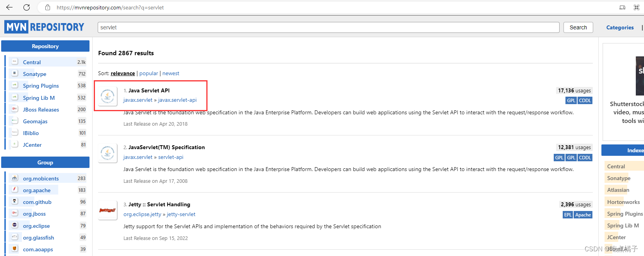Open the javax.servlet-api artifact link
The height and width of the screenshot is (256, 644).
click(x=177, y=100)
